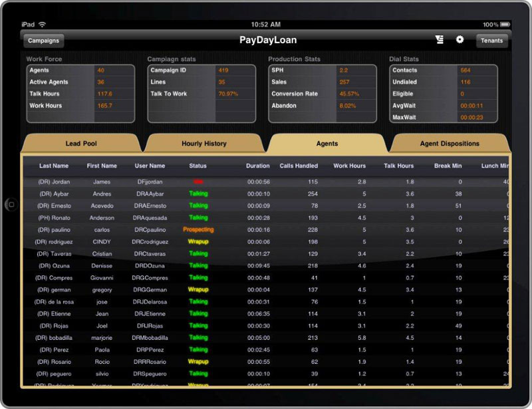Click the (DR) bobadilla last name
The height and width of the screenshot is (409, 532).
pos(54,338)
